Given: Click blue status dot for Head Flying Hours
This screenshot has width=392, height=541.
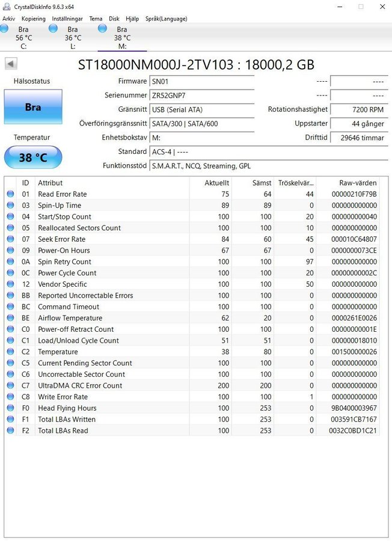Looking at the screenshot, I should 10,408.
